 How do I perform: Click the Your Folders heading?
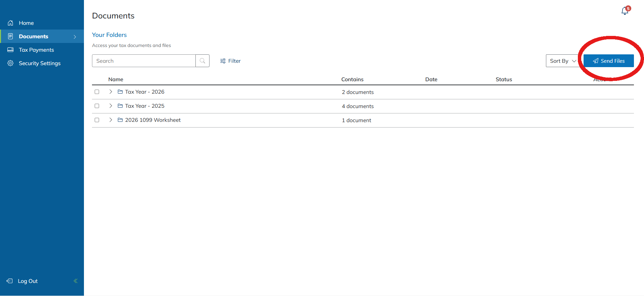point(109,35)
